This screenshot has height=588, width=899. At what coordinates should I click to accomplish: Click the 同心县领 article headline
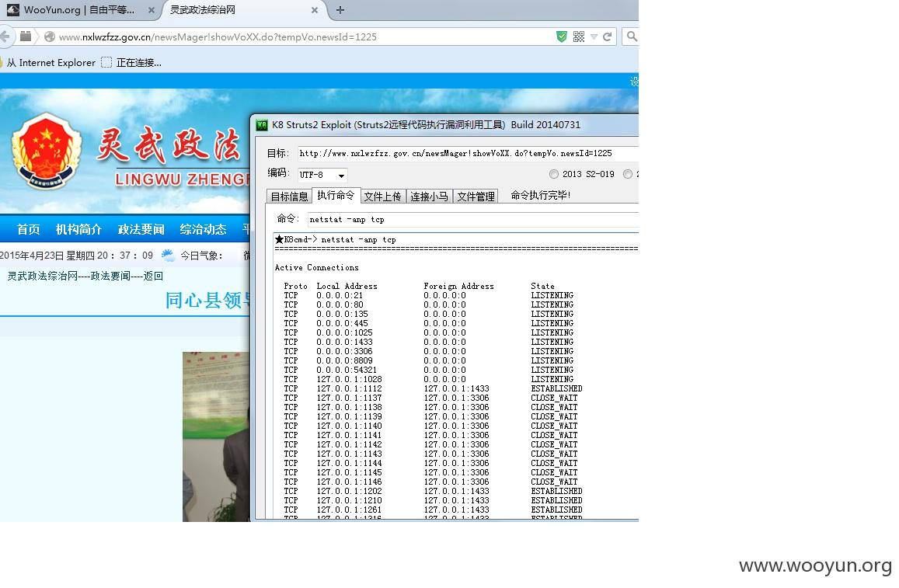[x=207, y=300]
